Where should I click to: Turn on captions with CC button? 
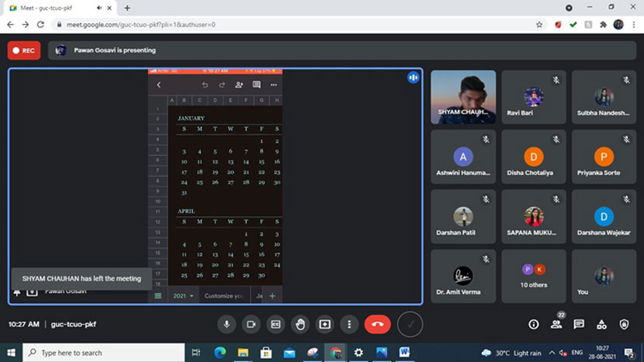coord(275,324)
